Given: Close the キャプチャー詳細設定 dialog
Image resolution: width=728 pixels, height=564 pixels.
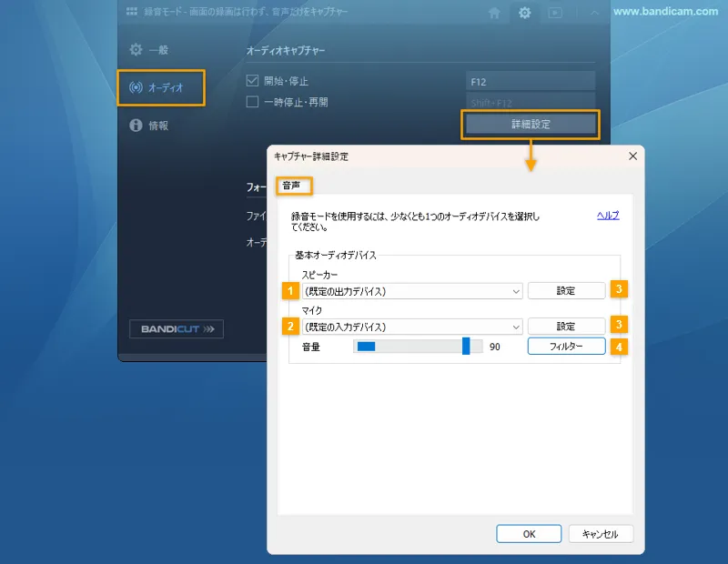Looking at the screenshot, I should tap(632, 156).
